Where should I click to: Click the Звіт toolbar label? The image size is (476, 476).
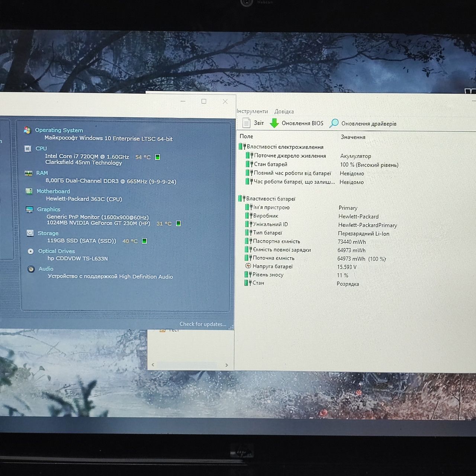[x=259, y=123]
